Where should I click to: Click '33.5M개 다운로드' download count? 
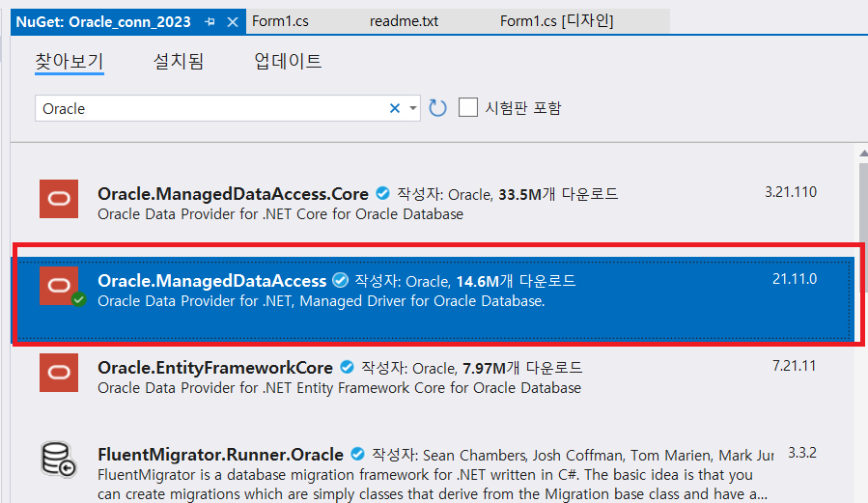(558, 194)
